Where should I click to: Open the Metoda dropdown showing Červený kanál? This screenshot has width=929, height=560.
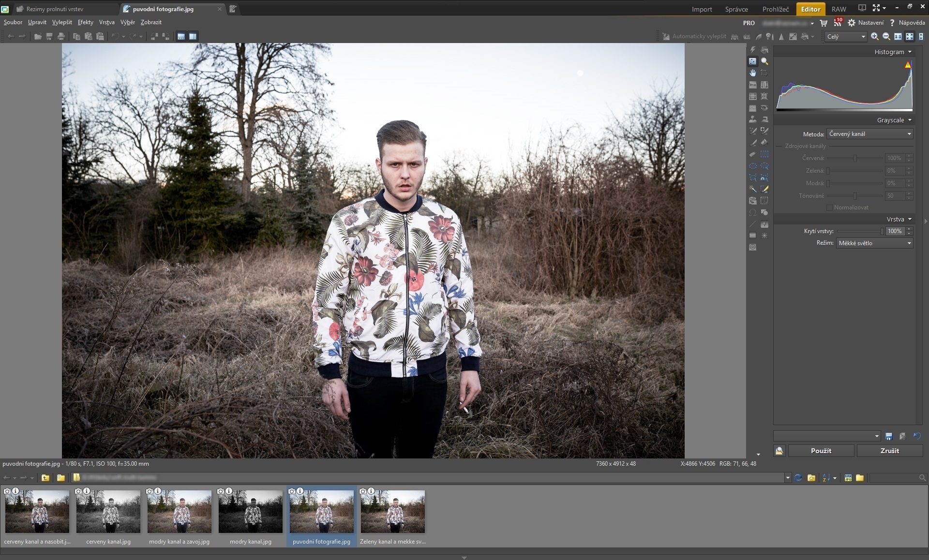pyautogui.click(x=870, y=134)
